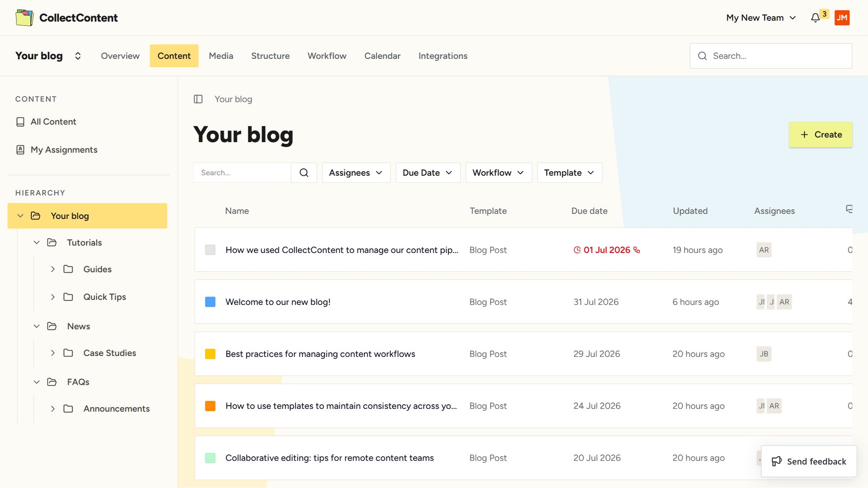Click the content search magnifier button
The image size is (868, 488).
coord(304,172)
